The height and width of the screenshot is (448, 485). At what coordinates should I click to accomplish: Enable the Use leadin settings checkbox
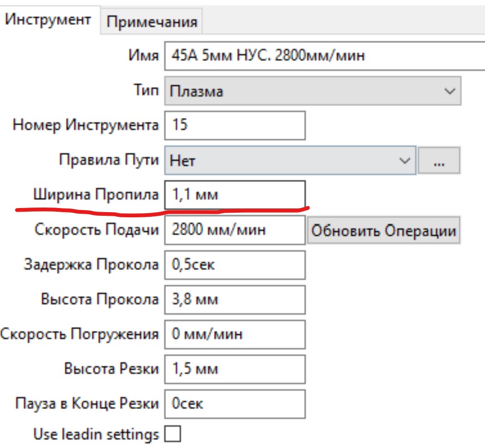coord(172,435)
